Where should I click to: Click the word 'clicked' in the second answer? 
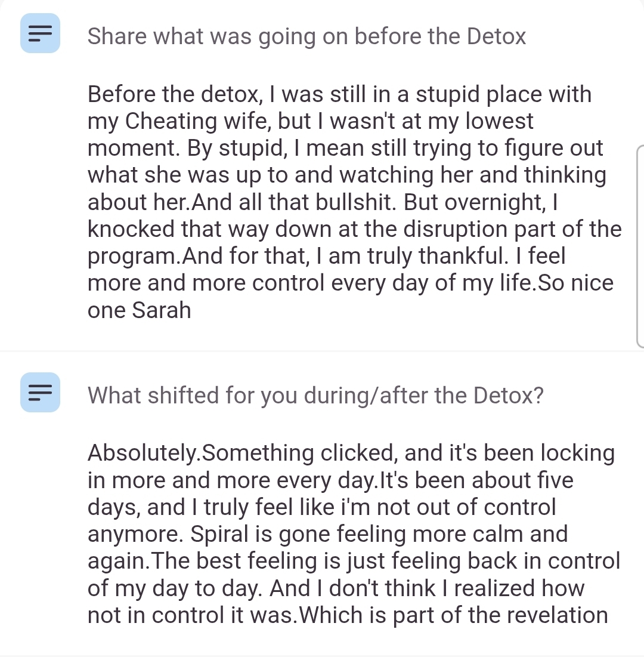(x=358, y=453)
